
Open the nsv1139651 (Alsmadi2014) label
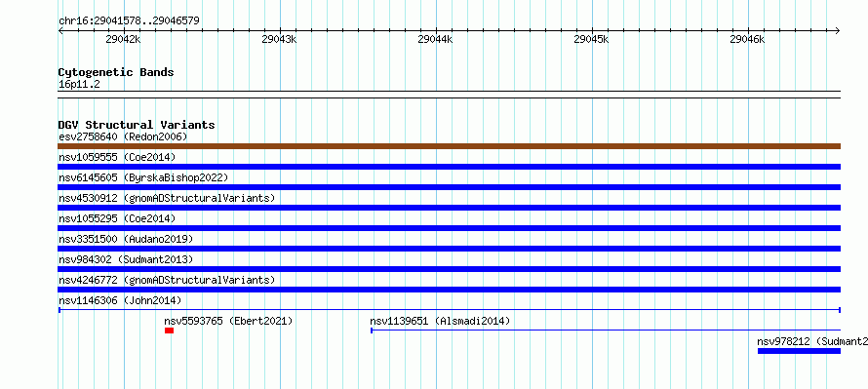pos(440,321)
